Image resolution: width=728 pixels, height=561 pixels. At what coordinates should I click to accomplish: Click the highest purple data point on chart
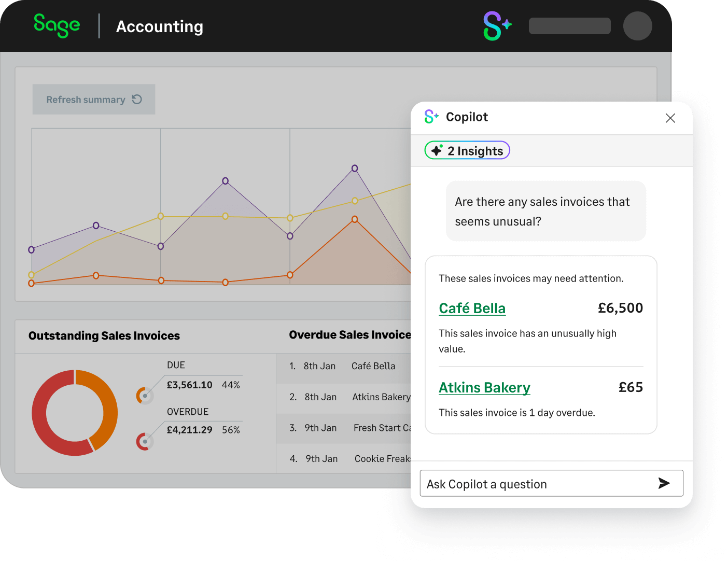point(355,169)
